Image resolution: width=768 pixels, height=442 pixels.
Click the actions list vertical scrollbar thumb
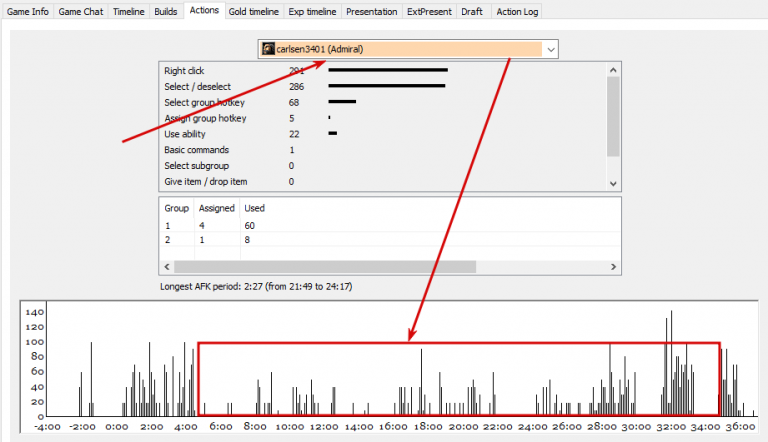click(613, 117)
